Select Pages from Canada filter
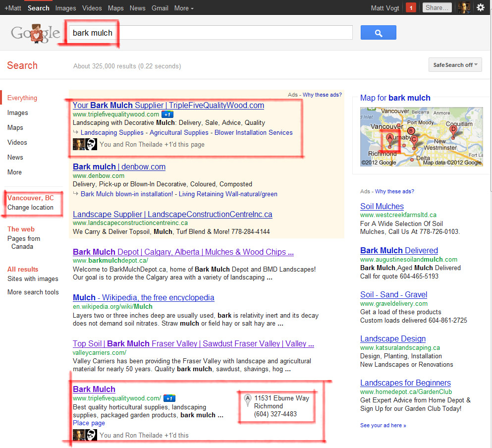This screenshot has height=448, width=492. [x=24, y=243]
